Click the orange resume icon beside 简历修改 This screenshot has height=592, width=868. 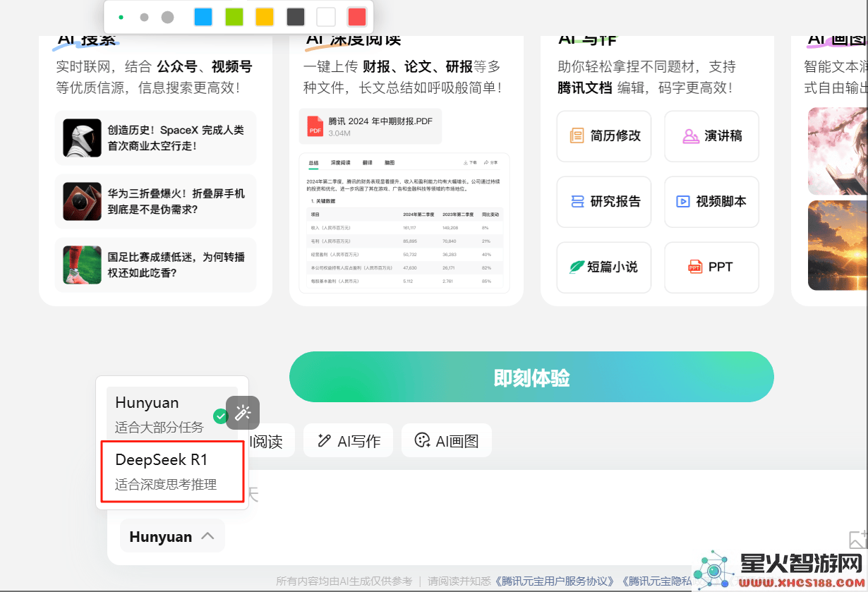point(577,136)
